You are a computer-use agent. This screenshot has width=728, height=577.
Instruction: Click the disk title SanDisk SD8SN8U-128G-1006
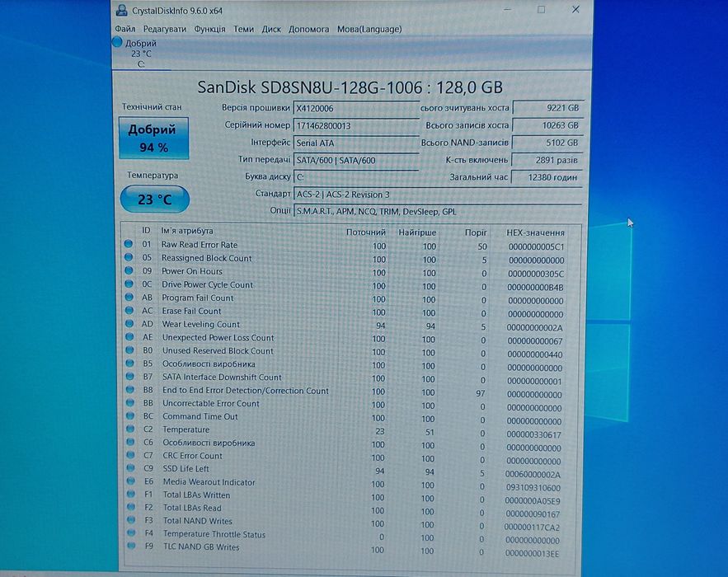[310, 87]
